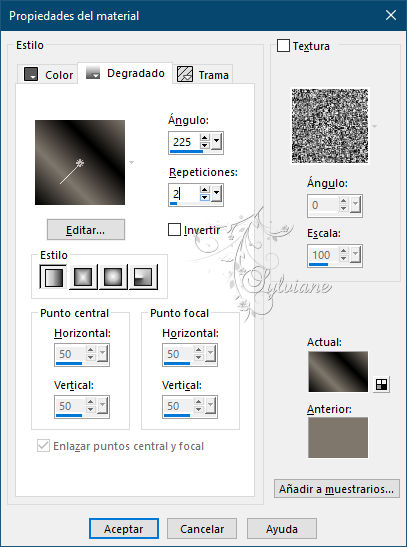Viewport: 407px width, 547px height.
Task: Select the sunburst gradient style icon
Action: tap(113, 277)
